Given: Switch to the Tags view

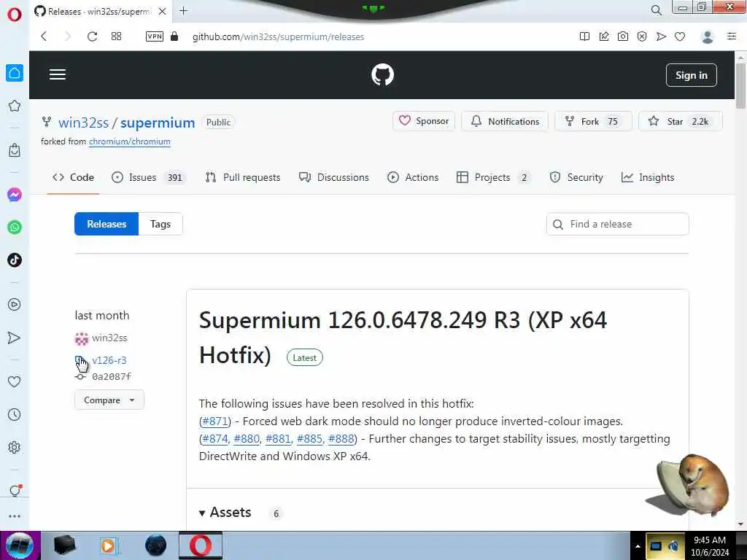Looking at the screenshot, I should [160, 224].
